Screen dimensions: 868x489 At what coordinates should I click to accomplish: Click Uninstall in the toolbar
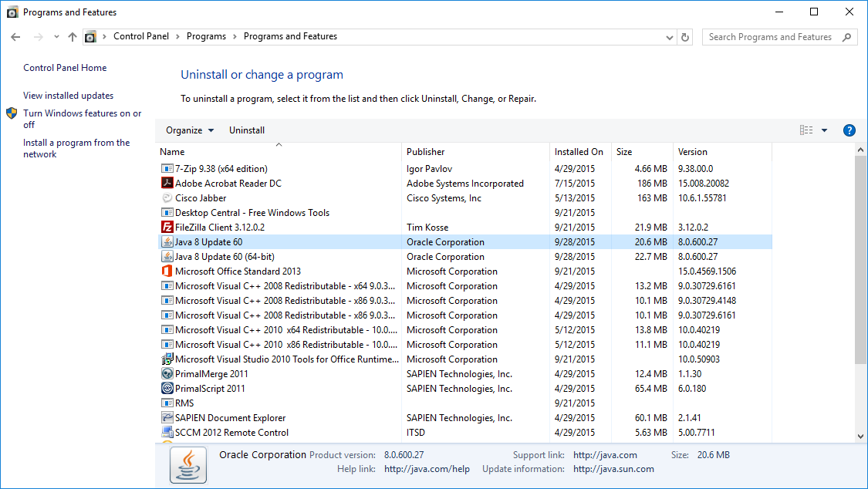click(x=247, y=130)
